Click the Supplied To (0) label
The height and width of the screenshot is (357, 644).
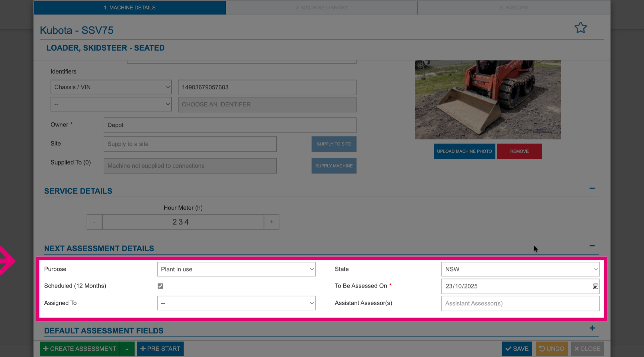click(70, 162)
